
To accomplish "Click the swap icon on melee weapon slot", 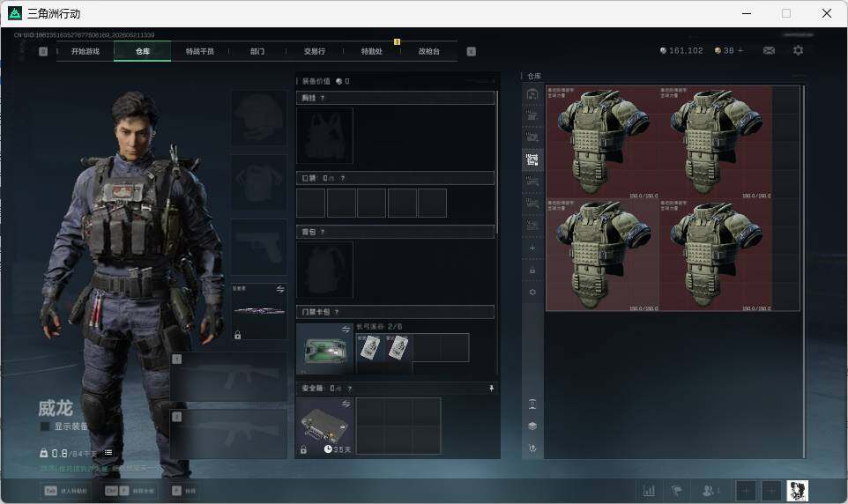I will pos(280,289).
